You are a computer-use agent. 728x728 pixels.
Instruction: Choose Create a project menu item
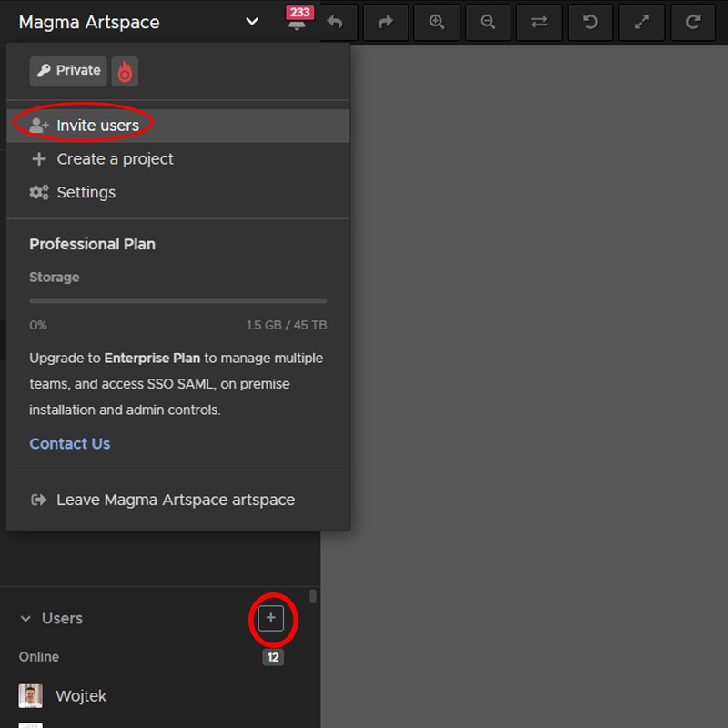pos(115,159)
